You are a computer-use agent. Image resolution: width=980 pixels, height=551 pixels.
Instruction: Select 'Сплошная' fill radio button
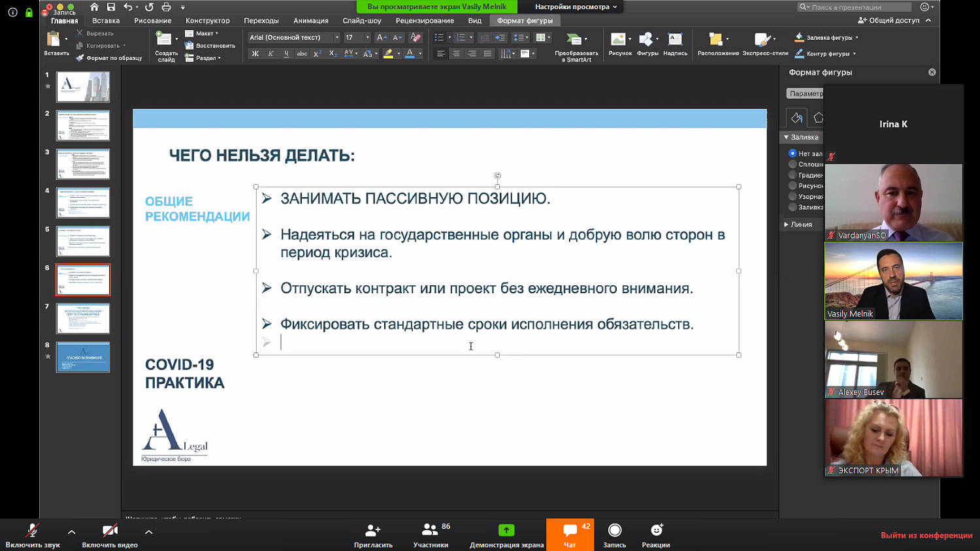(x=792, y=165)
